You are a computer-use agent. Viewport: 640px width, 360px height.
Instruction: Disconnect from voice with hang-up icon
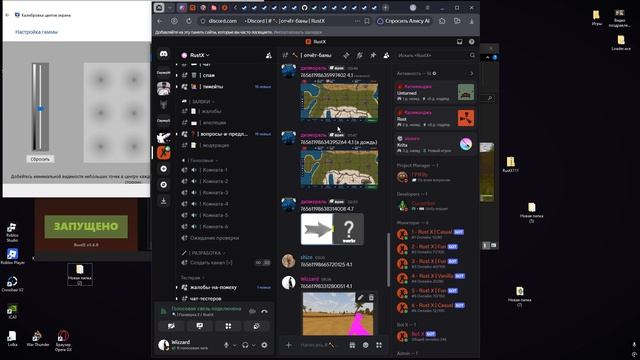click(264, 311)
